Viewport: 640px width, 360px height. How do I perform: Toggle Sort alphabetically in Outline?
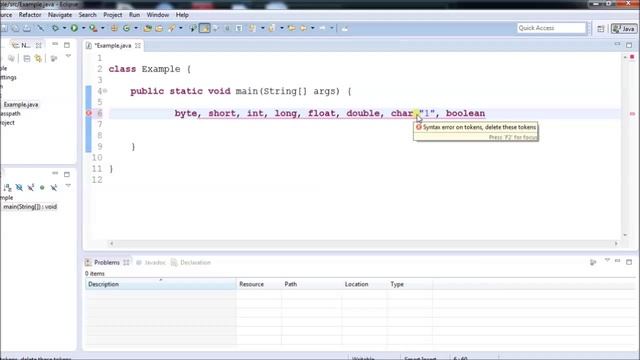point(7,187)
